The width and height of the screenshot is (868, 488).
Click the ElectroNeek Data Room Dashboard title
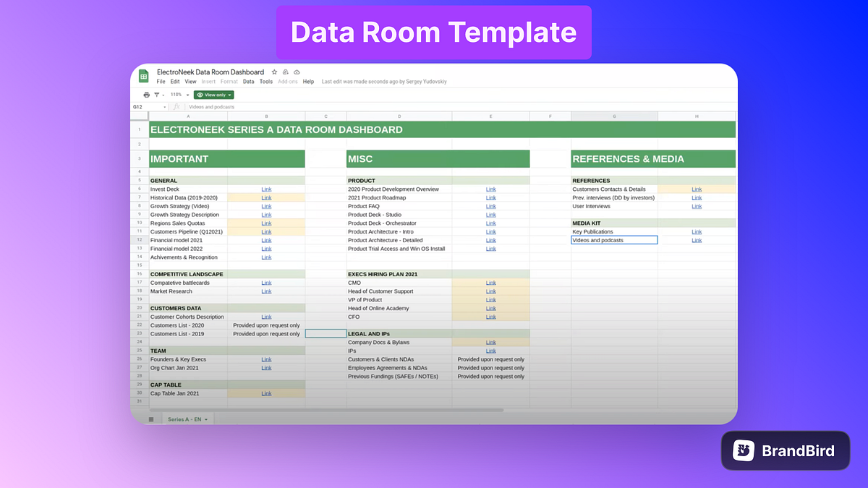tap(210, 72)
